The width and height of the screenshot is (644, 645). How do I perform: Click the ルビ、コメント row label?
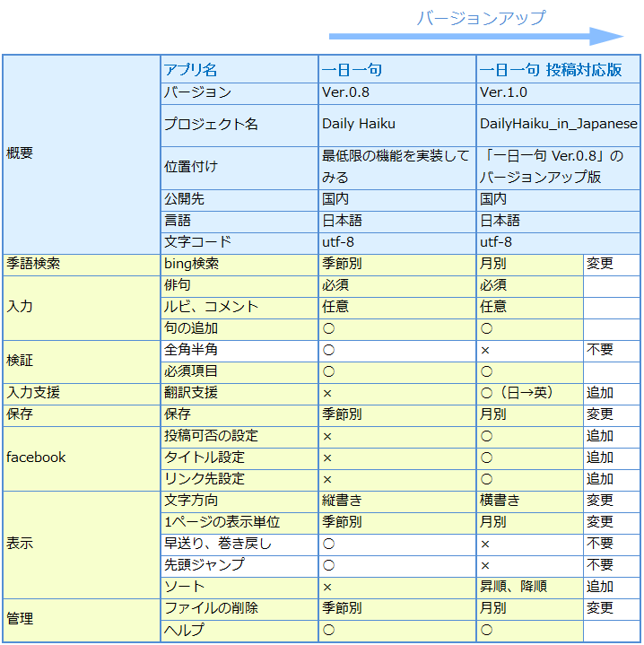(239, 308)
